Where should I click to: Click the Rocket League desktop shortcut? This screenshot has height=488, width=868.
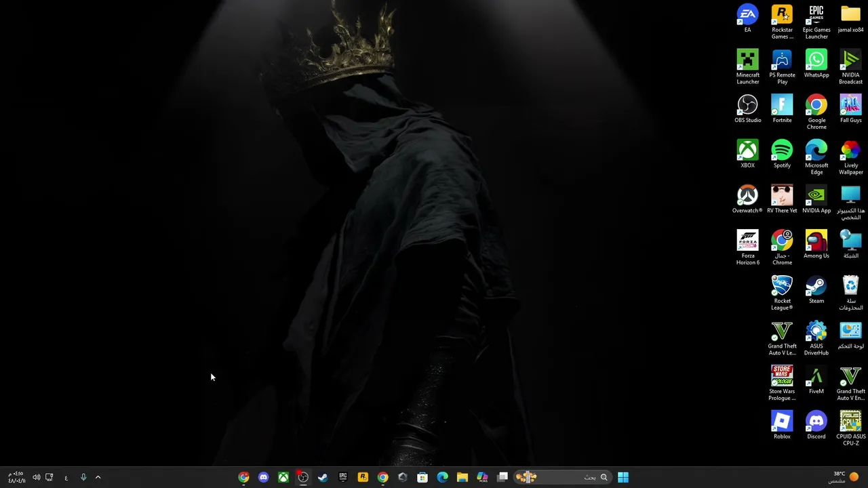click(782, 293)
